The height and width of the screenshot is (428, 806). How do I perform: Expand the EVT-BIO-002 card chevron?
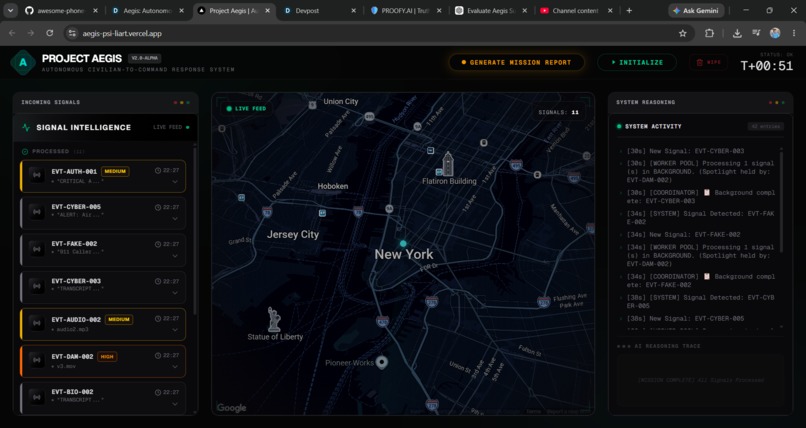[175, 403]
